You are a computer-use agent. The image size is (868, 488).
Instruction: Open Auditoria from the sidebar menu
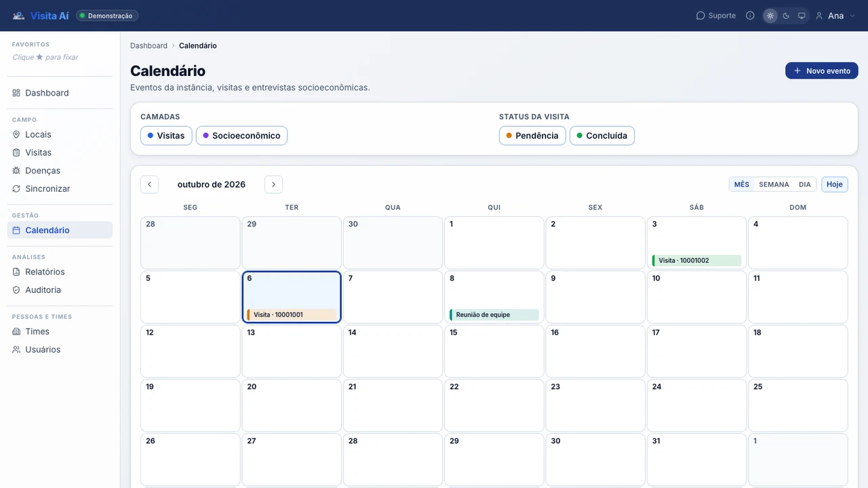pos(60,290)
